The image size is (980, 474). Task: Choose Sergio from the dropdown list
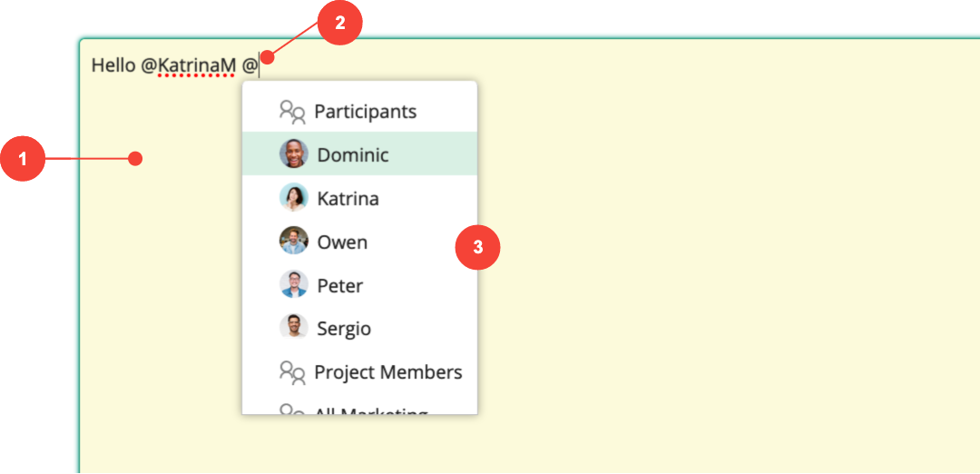[359, 328]
